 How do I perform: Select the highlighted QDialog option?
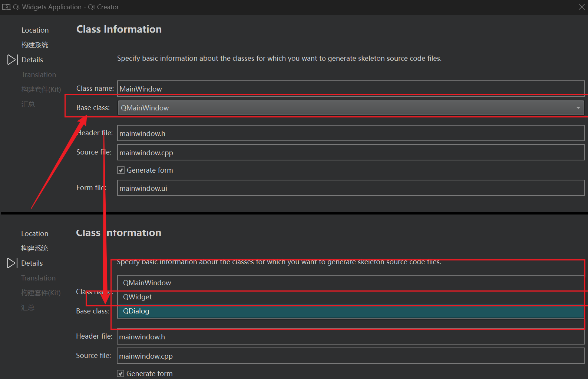pyautogui.click(x=136, y=311)
